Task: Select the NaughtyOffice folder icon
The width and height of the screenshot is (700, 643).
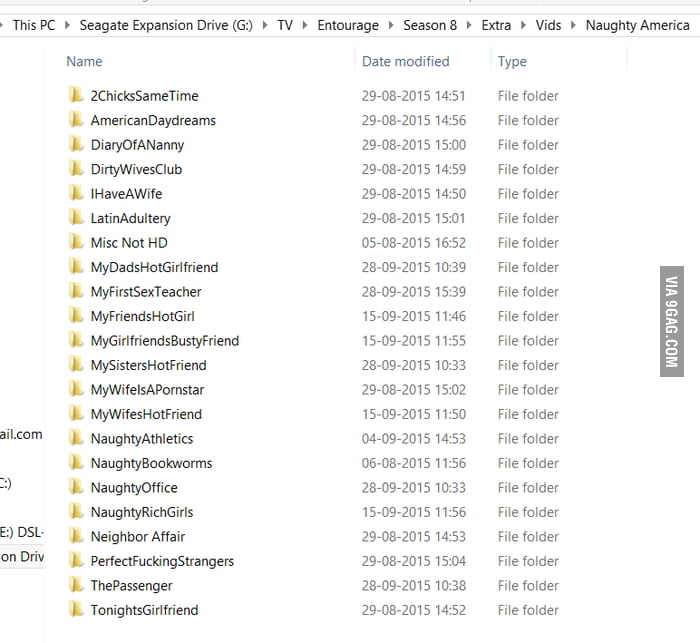Action: [x=76, y=487]
